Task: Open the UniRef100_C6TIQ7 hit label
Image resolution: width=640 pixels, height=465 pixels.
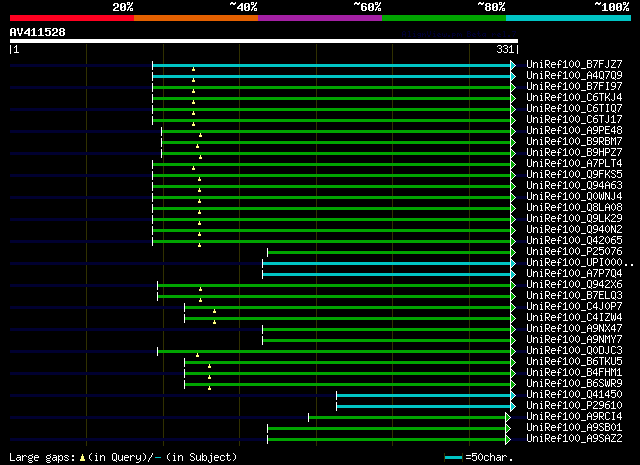Action: [574, 108]
